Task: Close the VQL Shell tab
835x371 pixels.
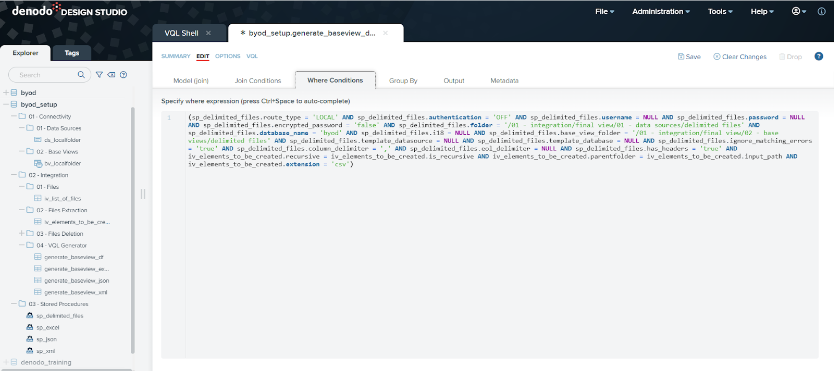Action: (208, 33)
